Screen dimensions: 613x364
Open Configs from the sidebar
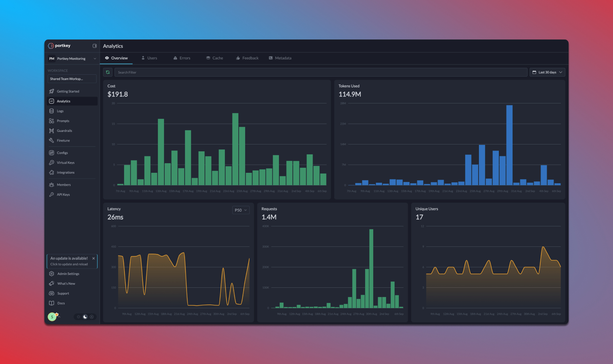pyautogui.click(x=63, y=152)
